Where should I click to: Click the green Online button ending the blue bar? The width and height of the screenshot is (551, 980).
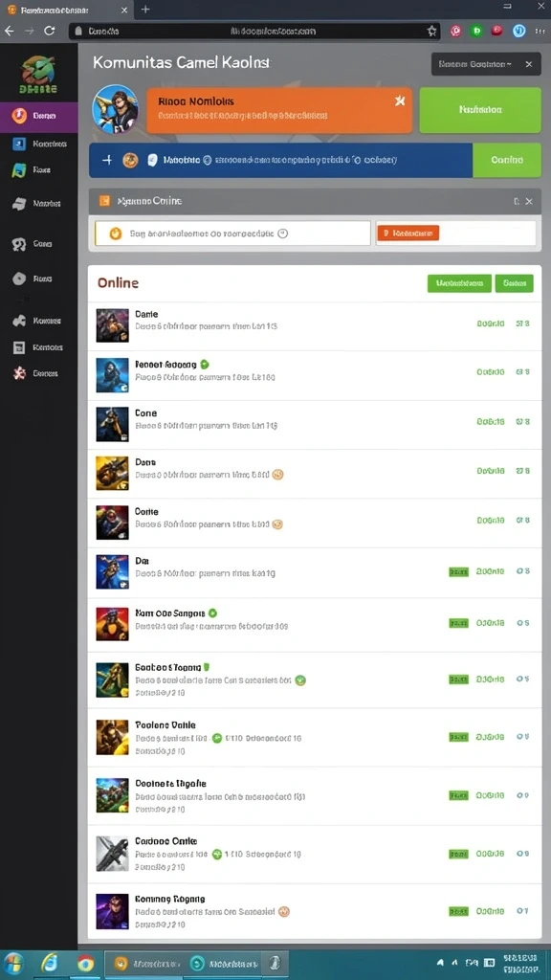click(507, 160)
